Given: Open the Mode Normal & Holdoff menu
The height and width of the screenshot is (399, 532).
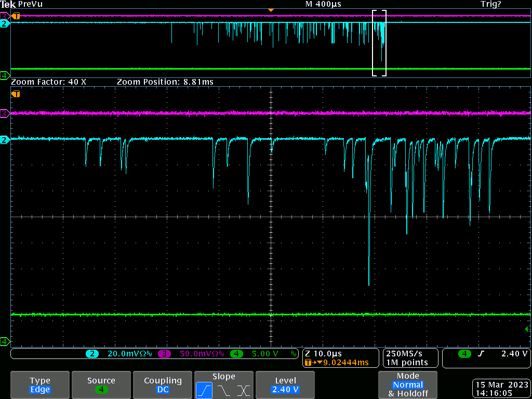Looking at the screenshot, I should coord(408,385).
